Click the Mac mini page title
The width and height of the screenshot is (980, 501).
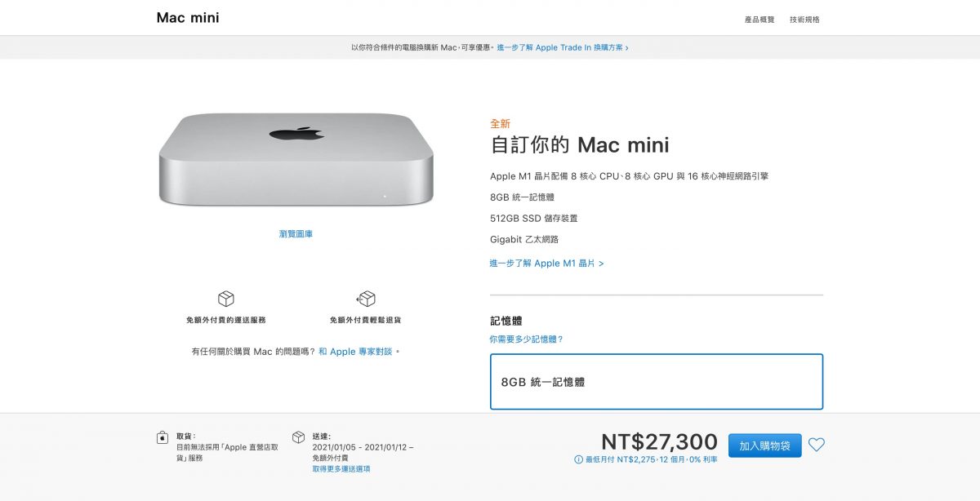pos(188,18)
